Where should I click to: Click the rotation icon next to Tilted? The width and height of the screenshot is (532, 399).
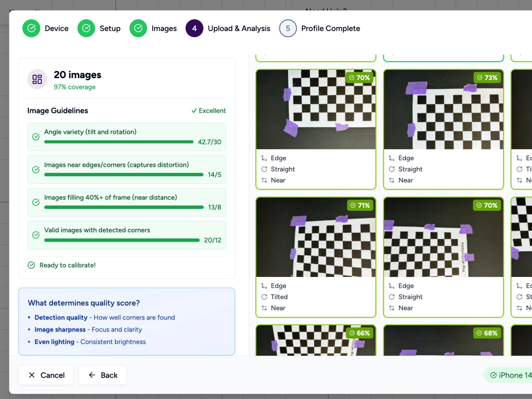(x=264, y=297)
